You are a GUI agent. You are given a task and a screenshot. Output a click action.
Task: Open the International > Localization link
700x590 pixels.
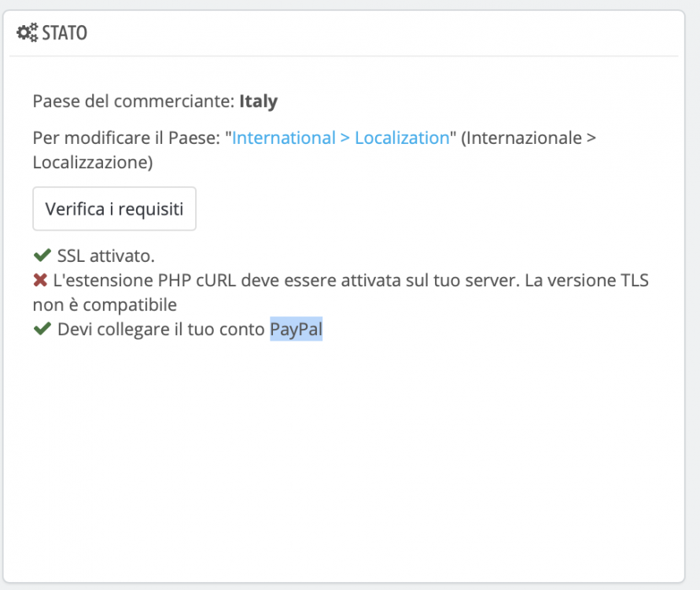pos(337,137)
